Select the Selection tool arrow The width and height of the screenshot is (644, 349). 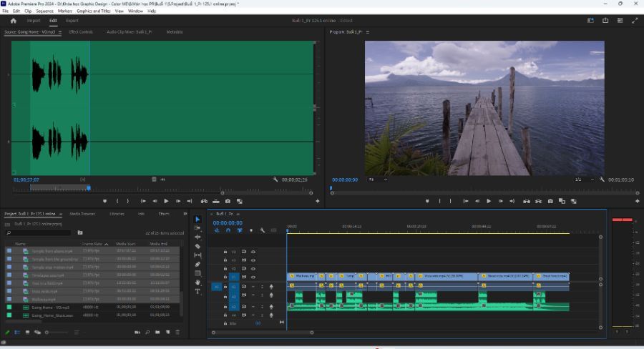click(197, 220)
